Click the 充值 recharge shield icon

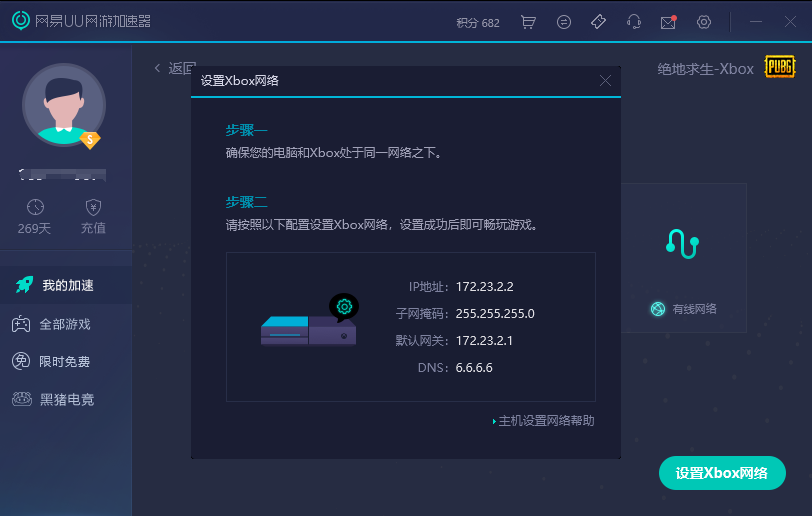(93, 208)
